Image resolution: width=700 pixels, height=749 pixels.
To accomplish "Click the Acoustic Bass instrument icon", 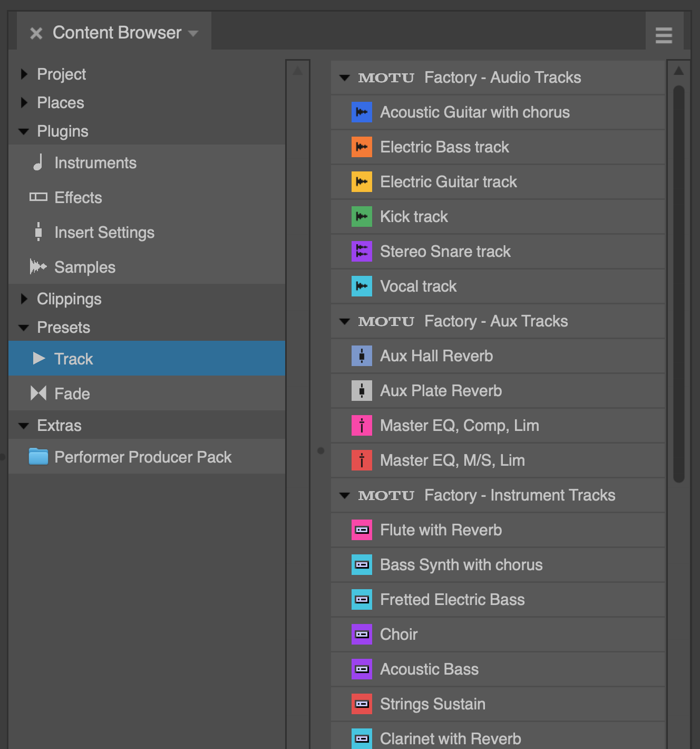I will pyautogui.click(x=362, y=669).
